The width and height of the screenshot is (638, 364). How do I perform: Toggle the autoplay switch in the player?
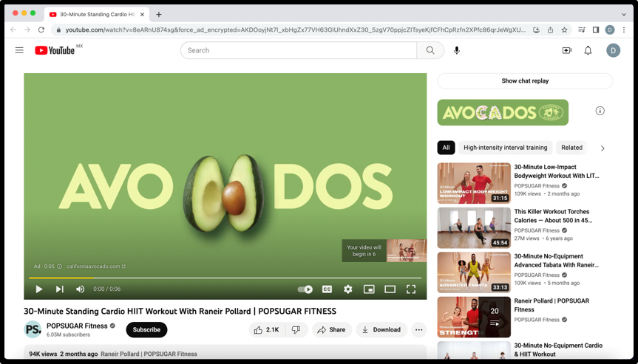305,289
